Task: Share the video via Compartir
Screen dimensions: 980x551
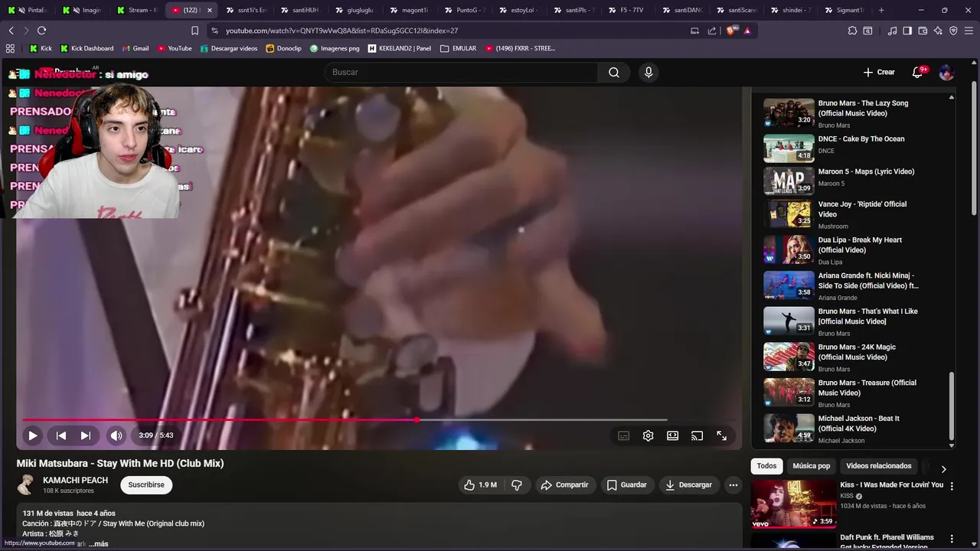Action: [565, 485]
